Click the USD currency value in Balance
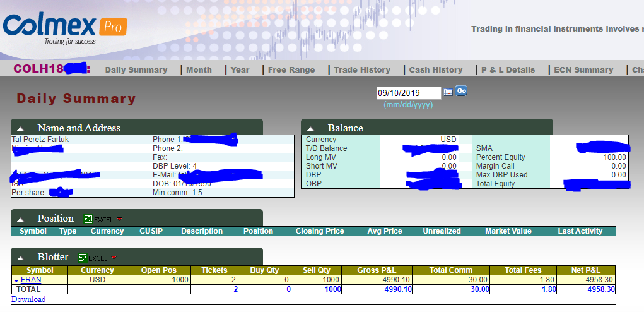This screenshot has width=644, height=312. pos(448,140)
